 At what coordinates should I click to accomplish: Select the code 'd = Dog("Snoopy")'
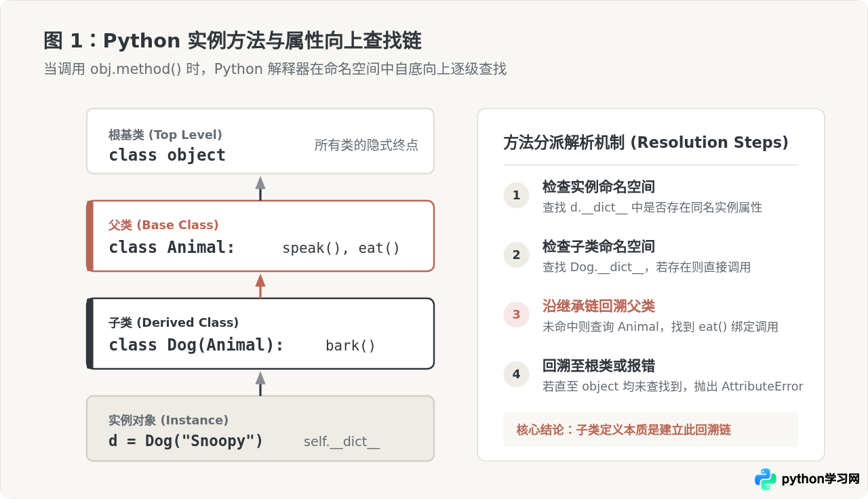pyautogui.click(x=186, y=441)
